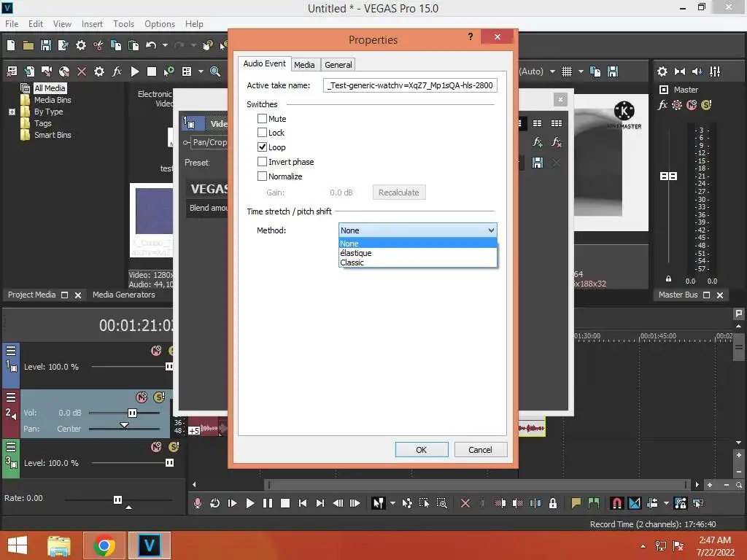Open the File menu
Image resolution: width=747 pixels, height=560 pixels.
12,24
